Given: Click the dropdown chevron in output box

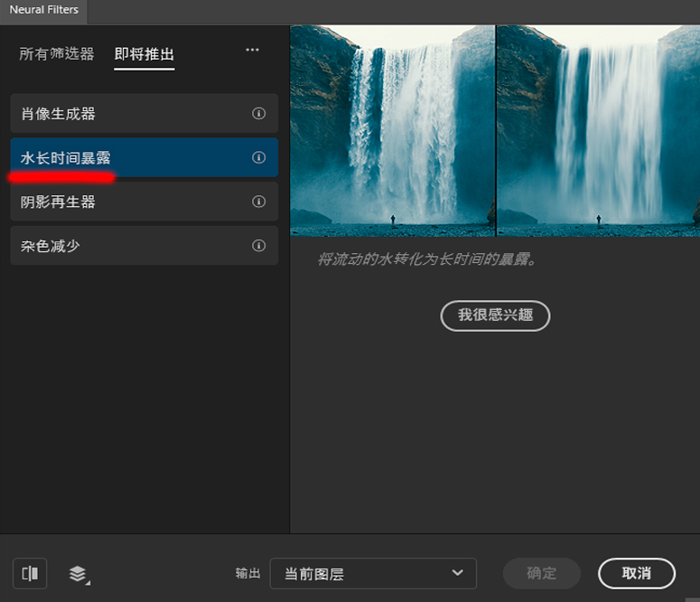Looking at the screenshot, I should click(x=458, y=573).
